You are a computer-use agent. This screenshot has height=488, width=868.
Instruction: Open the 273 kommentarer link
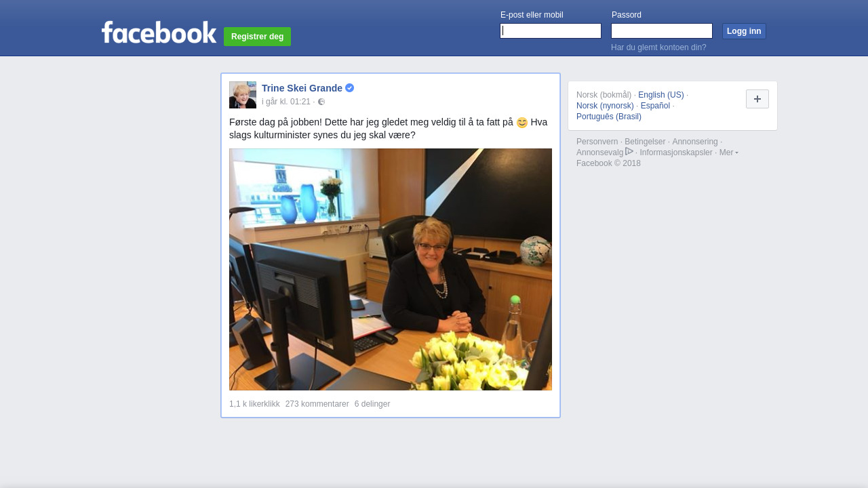click(317, 404)
